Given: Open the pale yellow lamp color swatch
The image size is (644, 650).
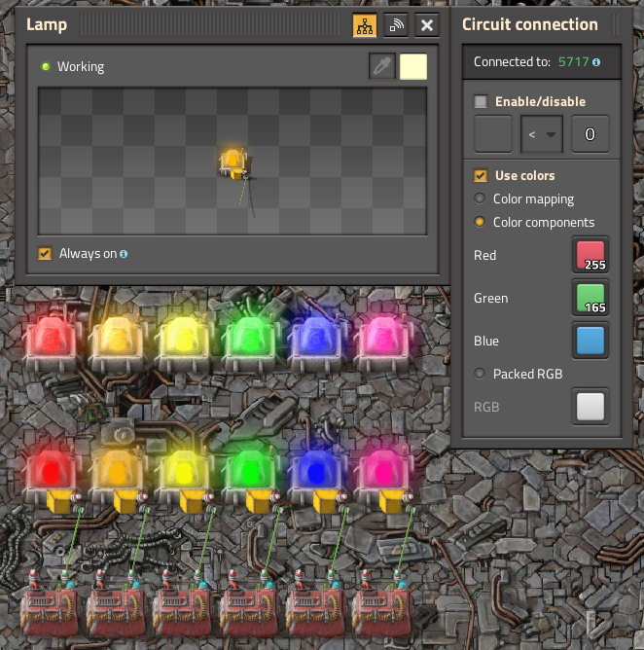Looking at the screenshot, I should point(413,66).
